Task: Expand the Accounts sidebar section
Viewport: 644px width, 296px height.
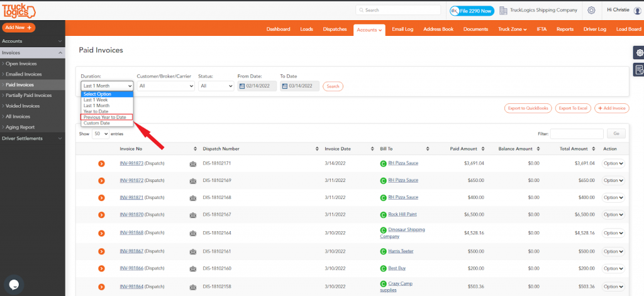Action: click(x=33, y=41)
